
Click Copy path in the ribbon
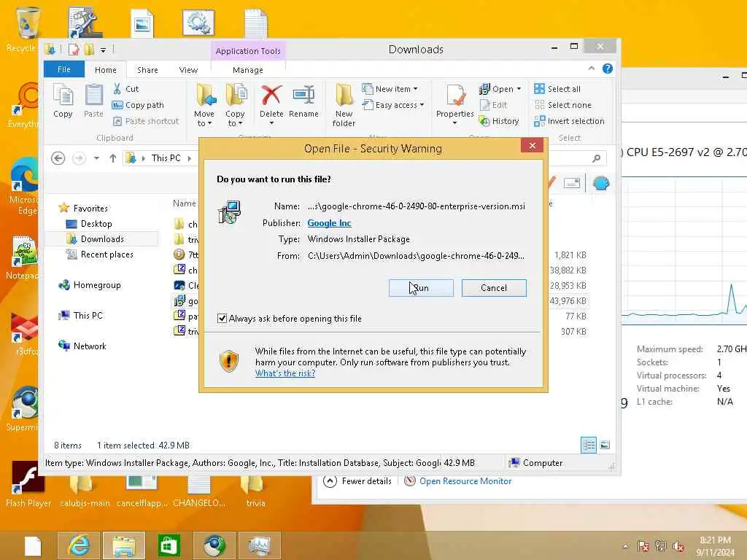(x=138, y=105)
